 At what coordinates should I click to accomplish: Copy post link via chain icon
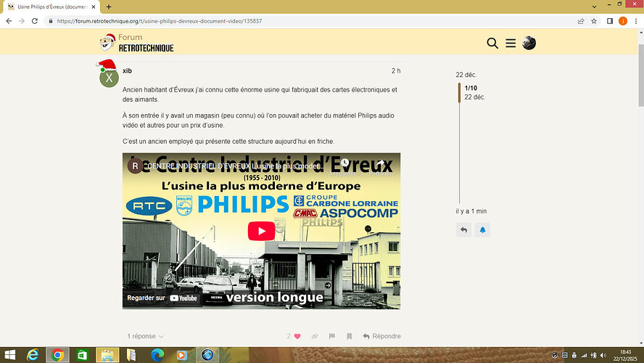tap(314, 336)
